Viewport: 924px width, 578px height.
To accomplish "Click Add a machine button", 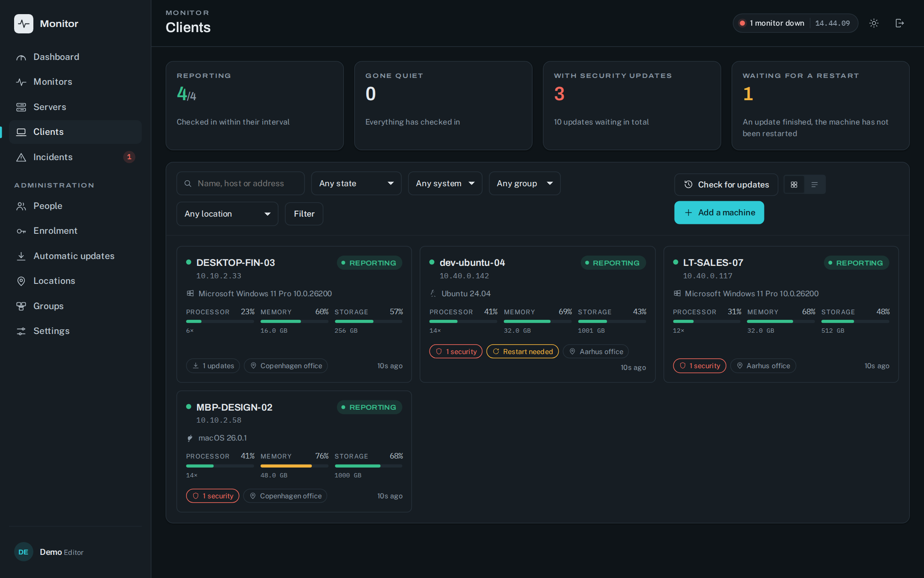I will 719,213.
